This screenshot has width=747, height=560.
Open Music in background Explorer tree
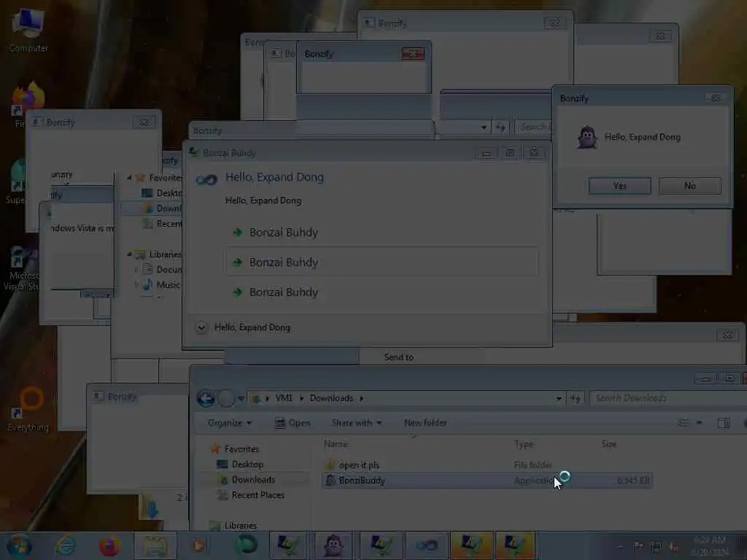tap(169, 285)
